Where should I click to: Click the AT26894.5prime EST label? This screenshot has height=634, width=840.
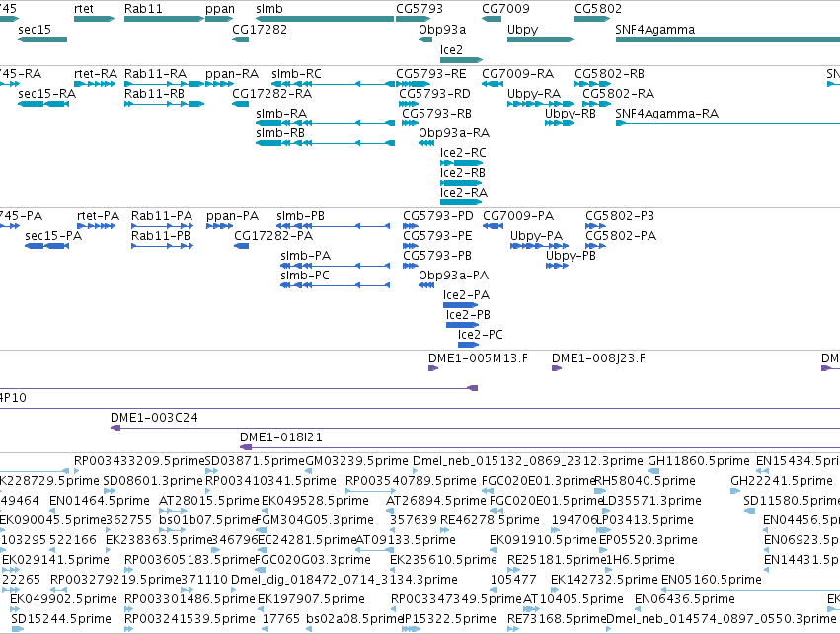436,501
